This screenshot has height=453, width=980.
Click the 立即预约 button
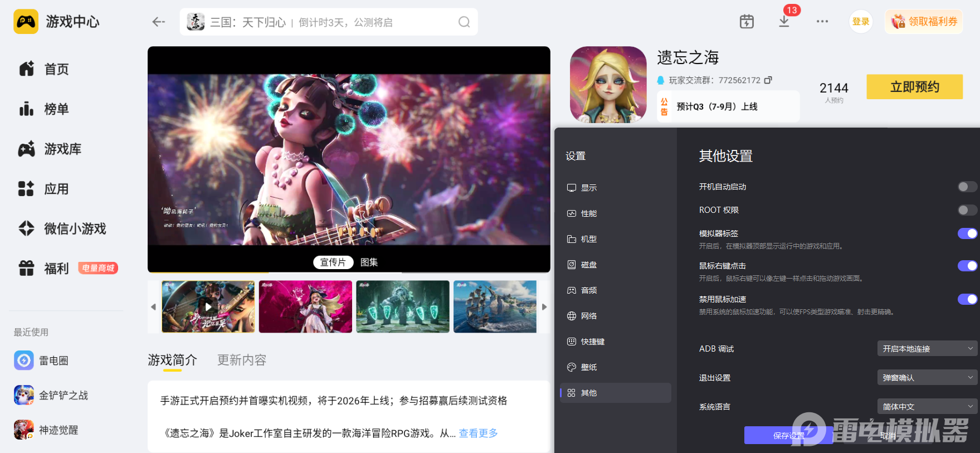[x=914, y=87]
